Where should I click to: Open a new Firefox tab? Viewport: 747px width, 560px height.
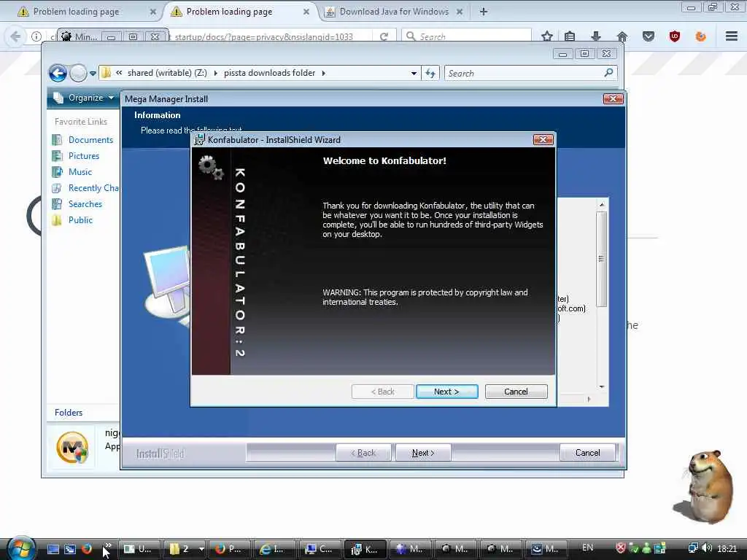coord(484,12)
